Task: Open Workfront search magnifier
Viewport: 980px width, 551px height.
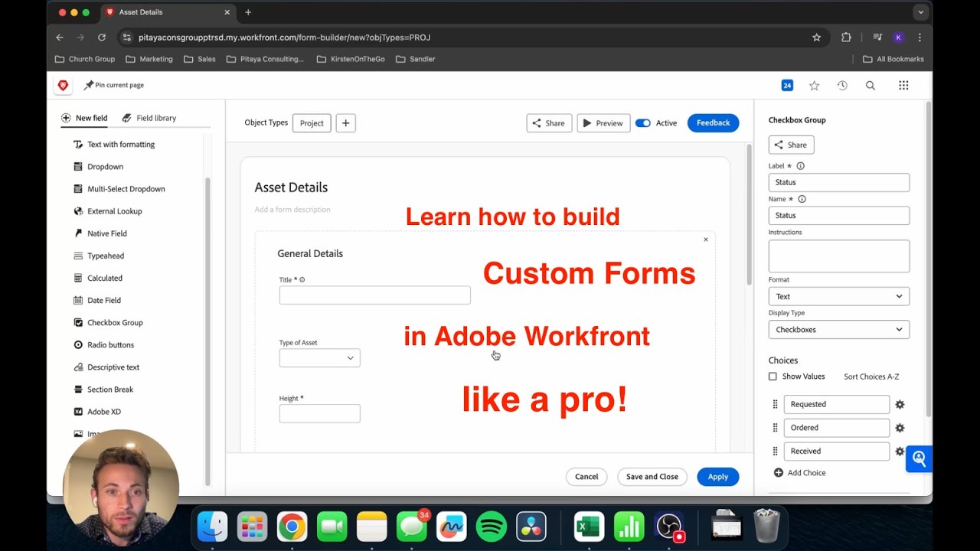Action: tap(871, 86)
